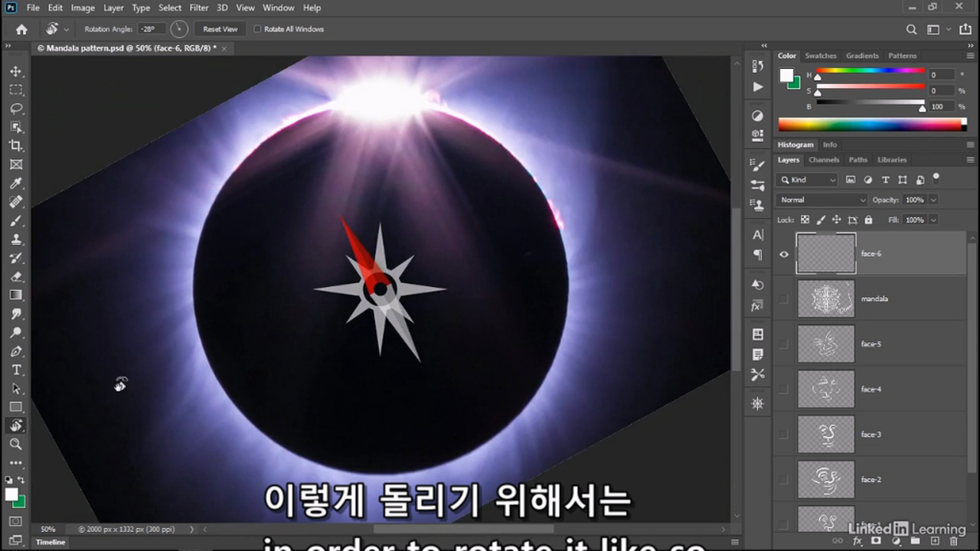This screenshot has height=551, width=980.
Task: Select the Horizontal Type tool
Action: [x=16, y=370]
